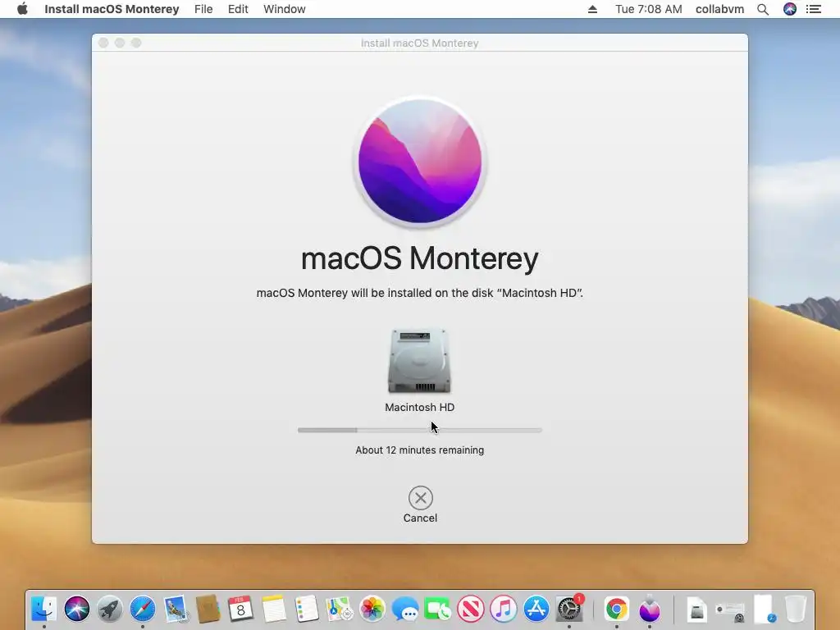Open Finder from the Dock
Image resolution: width=840 pixels, height=630 pixels.
coord(44,609)
